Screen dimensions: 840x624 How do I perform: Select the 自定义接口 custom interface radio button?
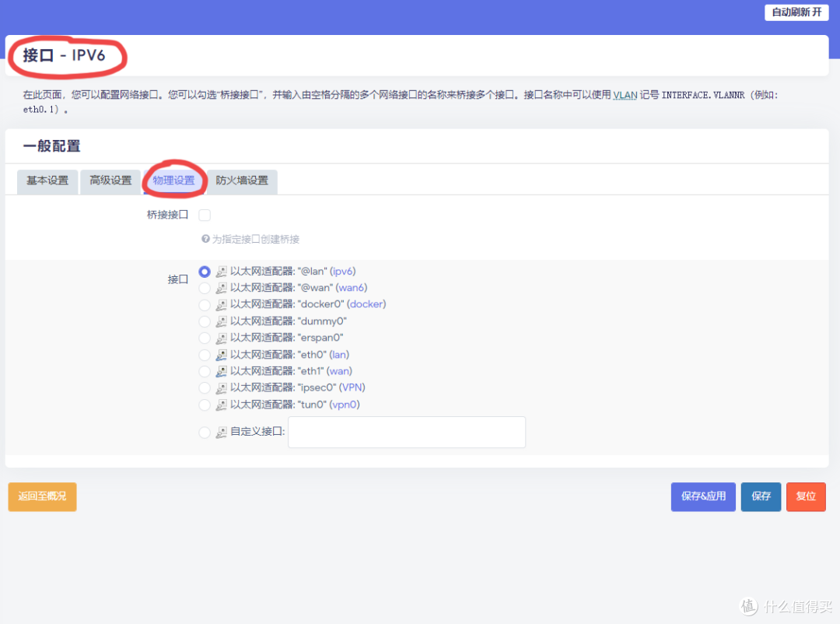pos(204,432)
